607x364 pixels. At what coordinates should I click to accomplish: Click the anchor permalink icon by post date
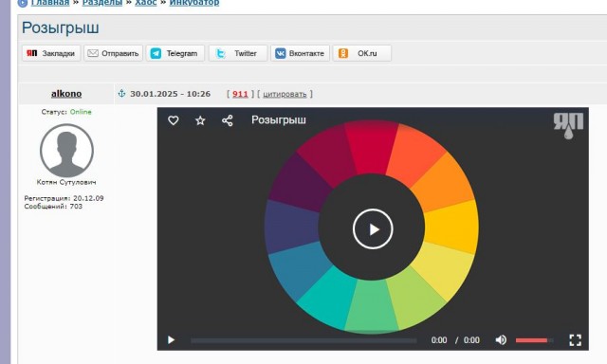pyautogui.click(x=121, y=93)
